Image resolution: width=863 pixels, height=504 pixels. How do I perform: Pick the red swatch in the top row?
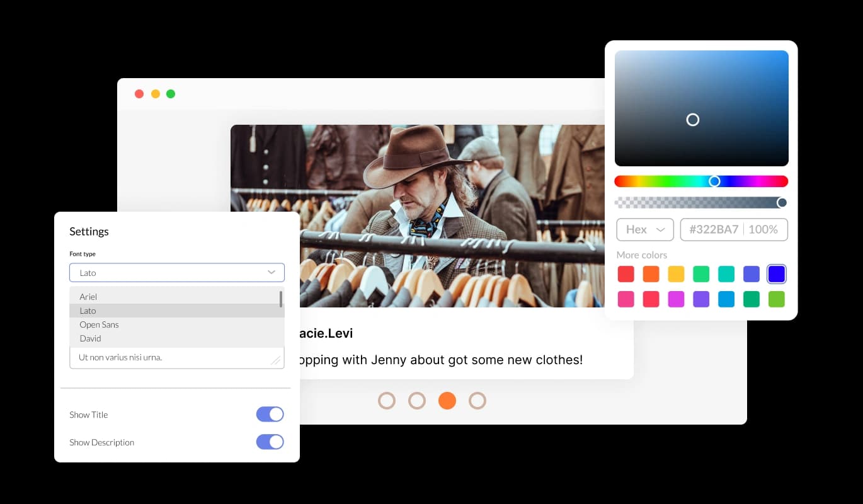[x=626, y=274]
